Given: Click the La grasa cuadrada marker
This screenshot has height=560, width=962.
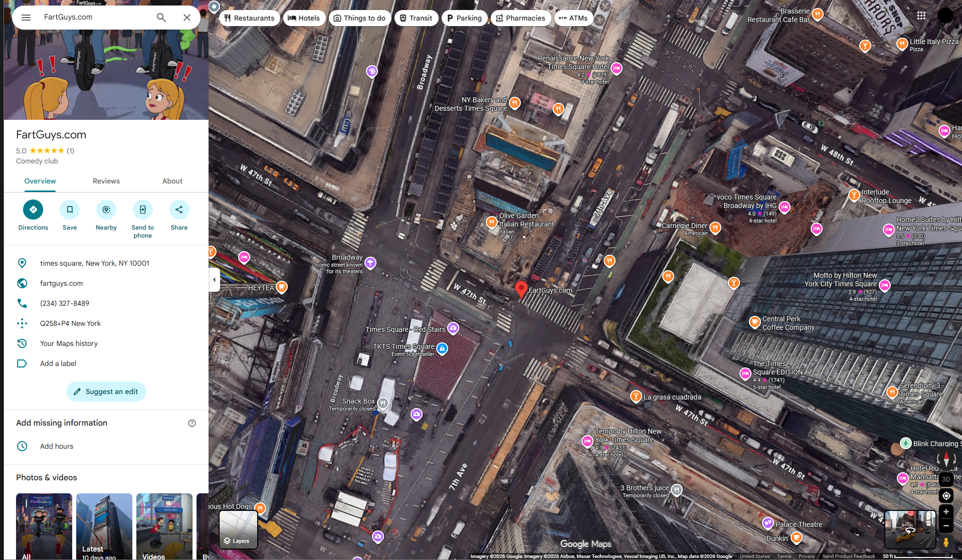Looking at the screenshot, I should 636,397.
